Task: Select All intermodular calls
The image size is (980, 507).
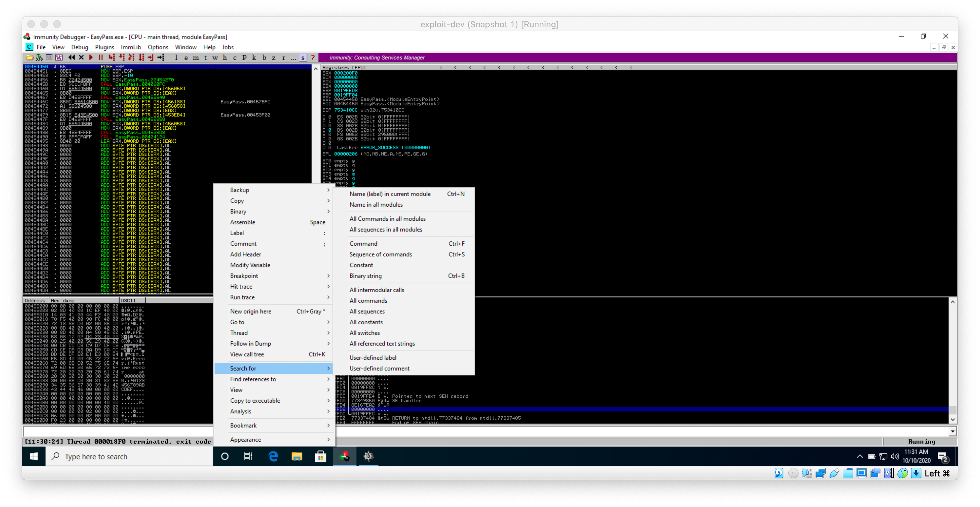Action: 404,290
